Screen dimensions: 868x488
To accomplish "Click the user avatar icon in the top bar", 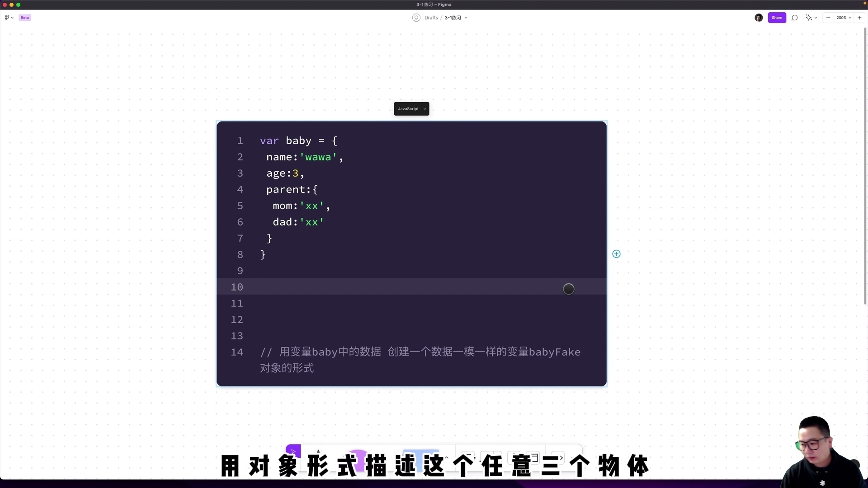I will point(759,18).
